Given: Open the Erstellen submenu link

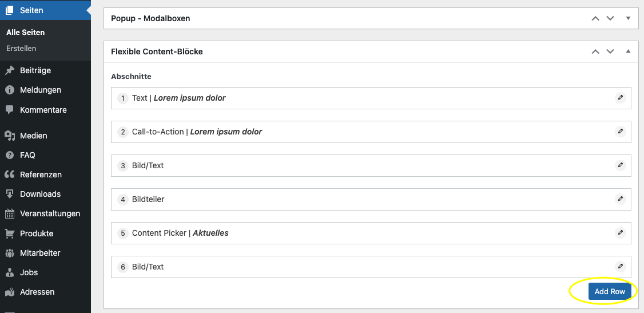Looking at the screenshot, I should click(x=21, y=49).
